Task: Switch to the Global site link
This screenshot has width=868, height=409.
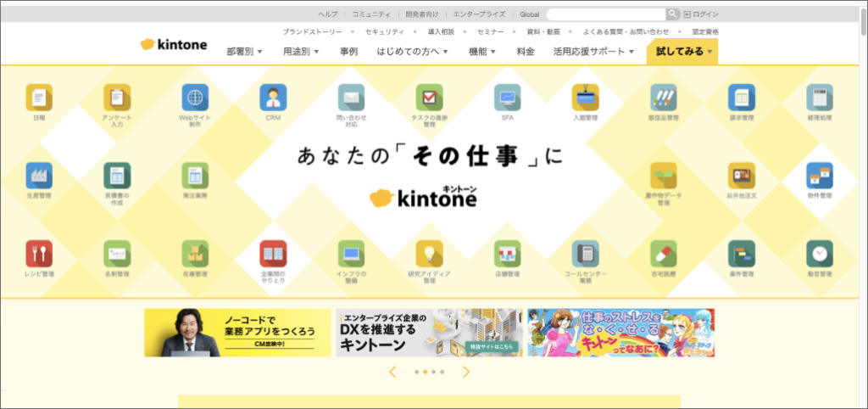Action: 529,14
